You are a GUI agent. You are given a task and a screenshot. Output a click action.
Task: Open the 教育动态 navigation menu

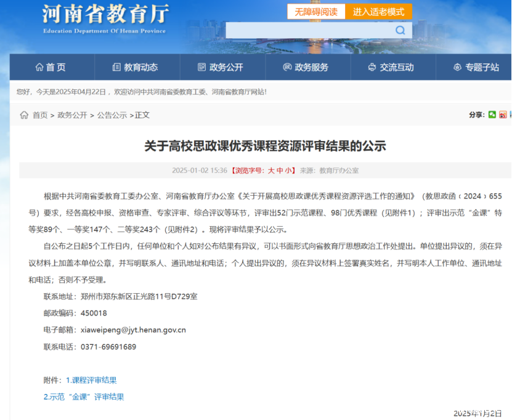(135, 67)
